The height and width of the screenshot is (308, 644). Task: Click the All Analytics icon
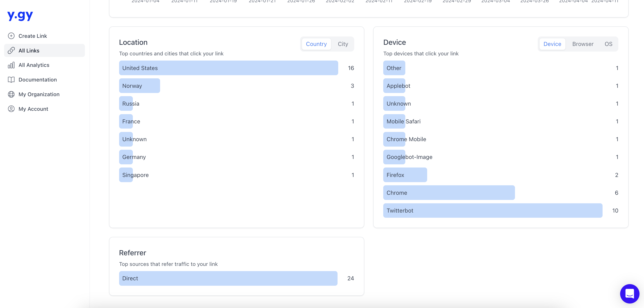[11, 65]
